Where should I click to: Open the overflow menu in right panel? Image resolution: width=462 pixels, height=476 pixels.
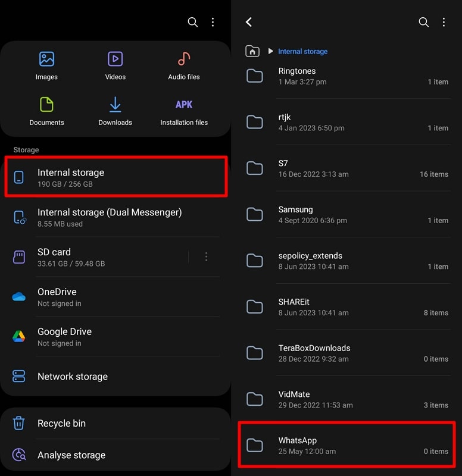[x=444, y=22]
